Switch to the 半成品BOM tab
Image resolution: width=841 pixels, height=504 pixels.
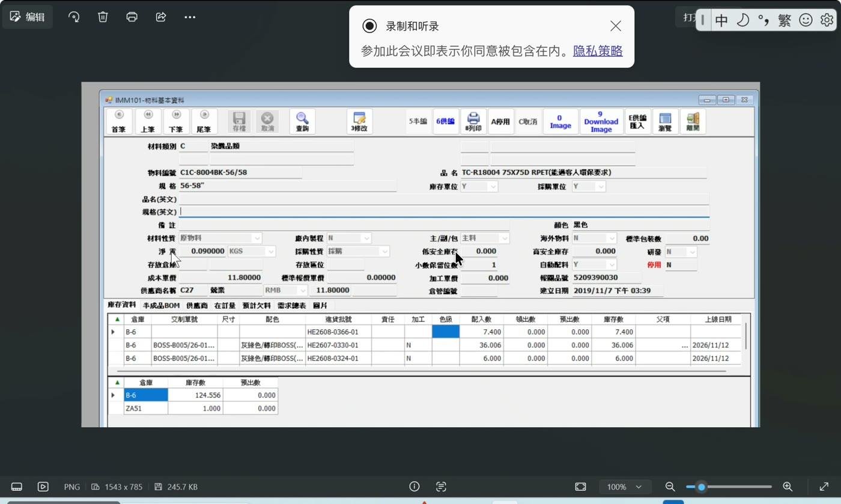(161, 306)
